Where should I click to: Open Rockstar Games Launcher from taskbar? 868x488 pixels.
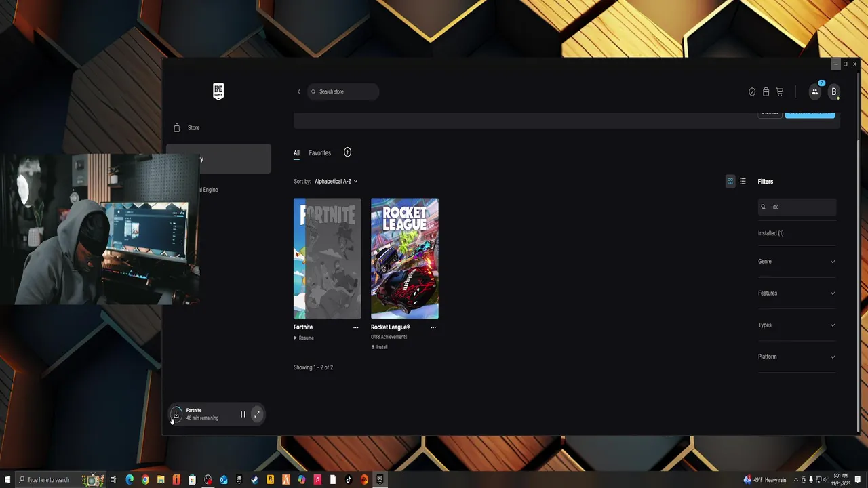click(x=270, y=480)
